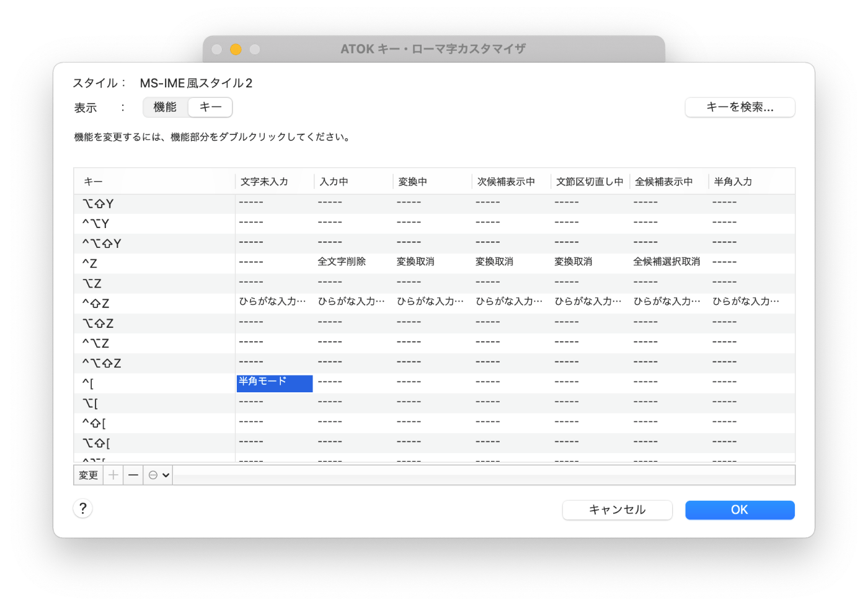The image size is (868, 608).
Task: Switch display to キー segment
Action: tap(211, 107)
